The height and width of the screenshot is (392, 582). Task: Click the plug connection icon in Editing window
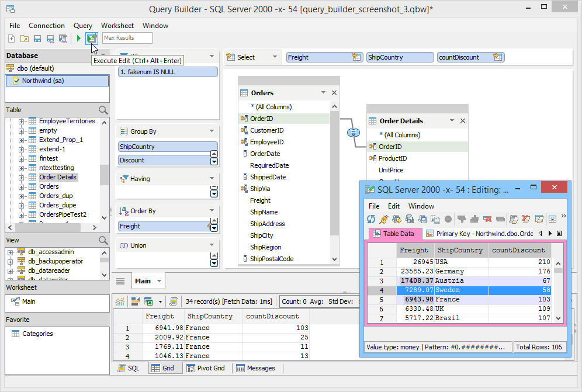(384, 219)
